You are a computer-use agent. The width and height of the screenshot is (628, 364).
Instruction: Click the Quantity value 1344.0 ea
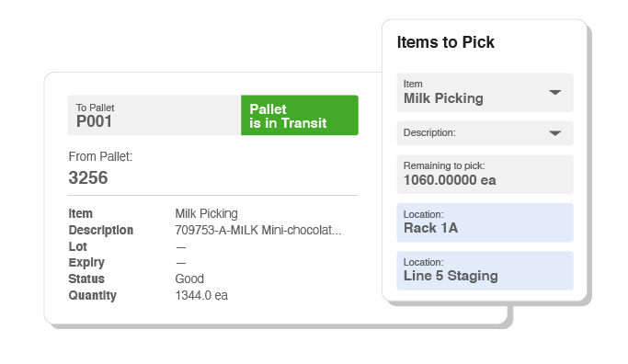click(201, 296)
